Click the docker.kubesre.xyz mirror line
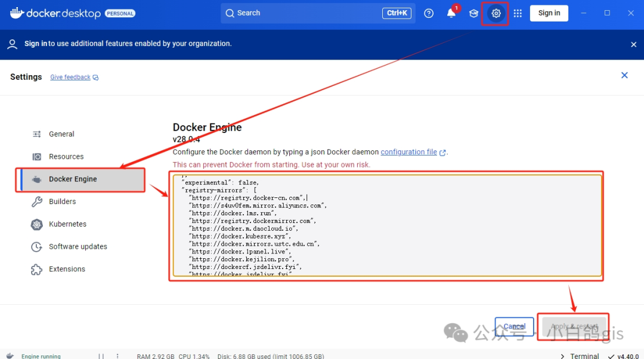This screenshot has width=644, height=359. [240, 236]
